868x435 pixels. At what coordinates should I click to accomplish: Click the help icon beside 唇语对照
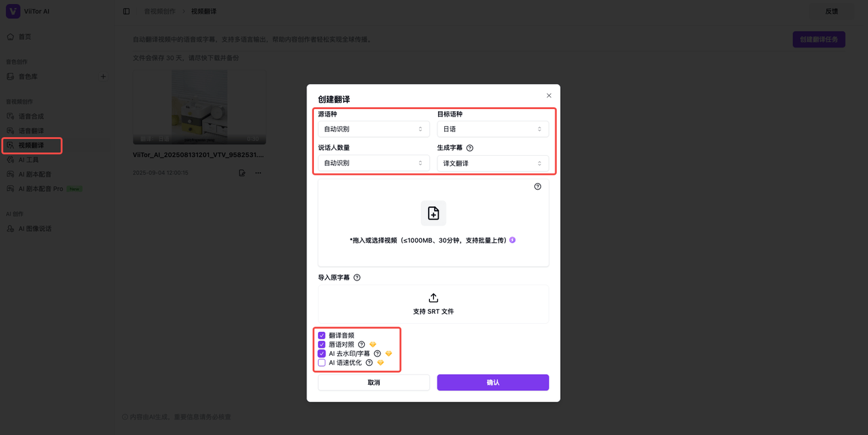(361, 344)
